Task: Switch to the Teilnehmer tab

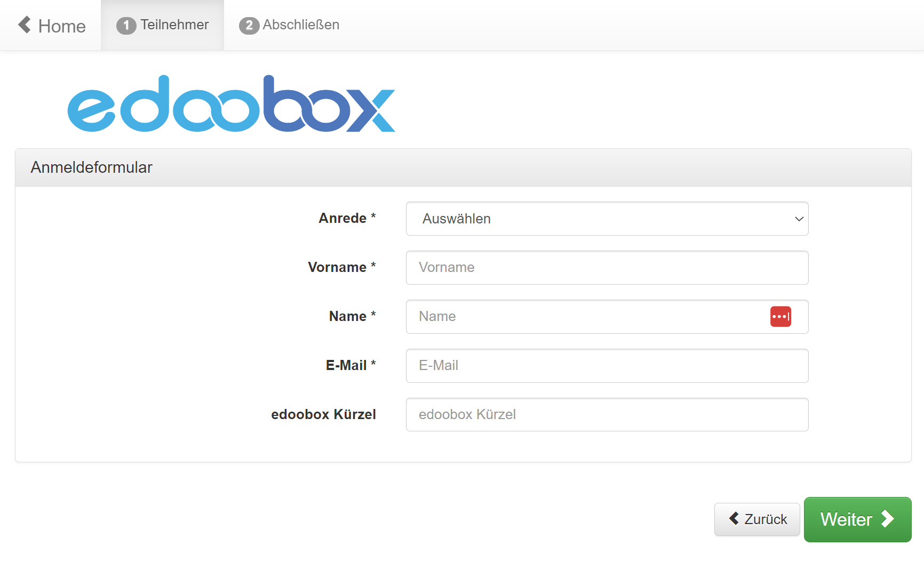Action: click(174, 25)
